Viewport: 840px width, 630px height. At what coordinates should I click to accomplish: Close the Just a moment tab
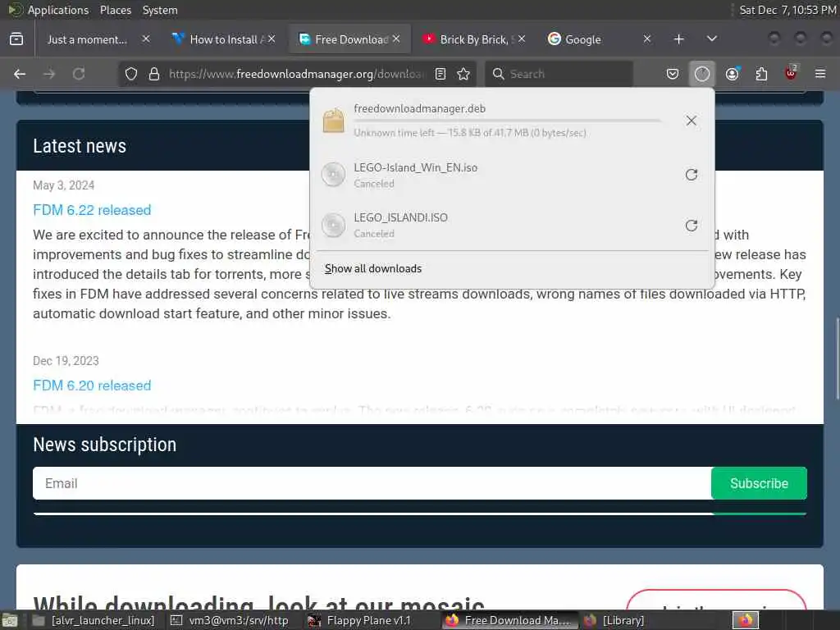[146, 39]
